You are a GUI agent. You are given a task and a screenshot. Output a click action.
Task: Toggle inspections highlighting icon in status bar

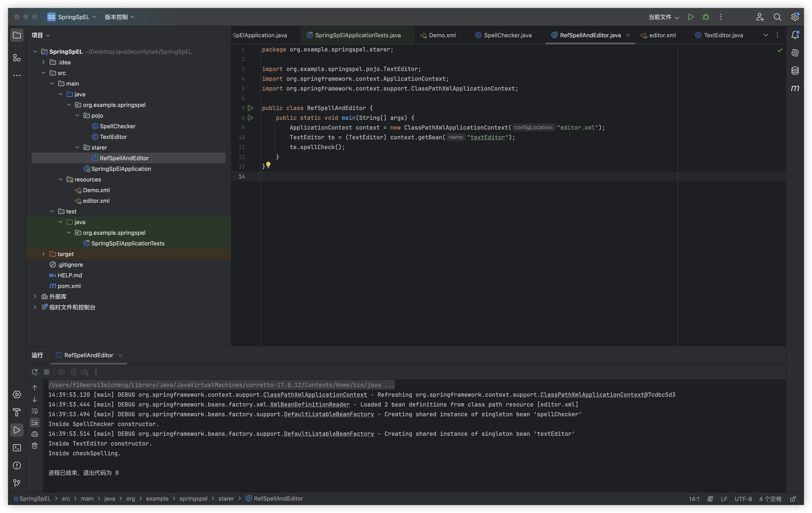click(710, 499)
